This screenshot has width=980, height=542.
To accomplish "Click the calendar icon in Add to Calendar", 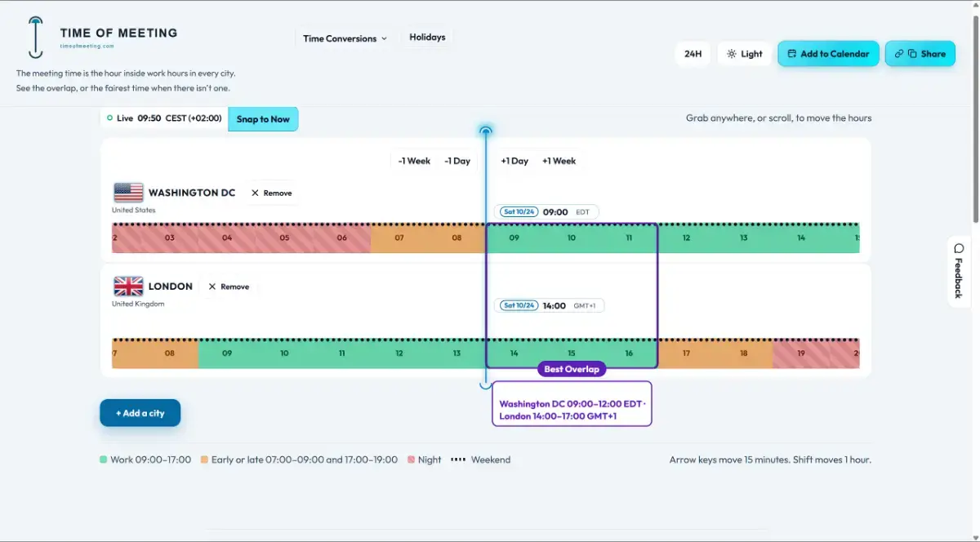I will (791, 54).
